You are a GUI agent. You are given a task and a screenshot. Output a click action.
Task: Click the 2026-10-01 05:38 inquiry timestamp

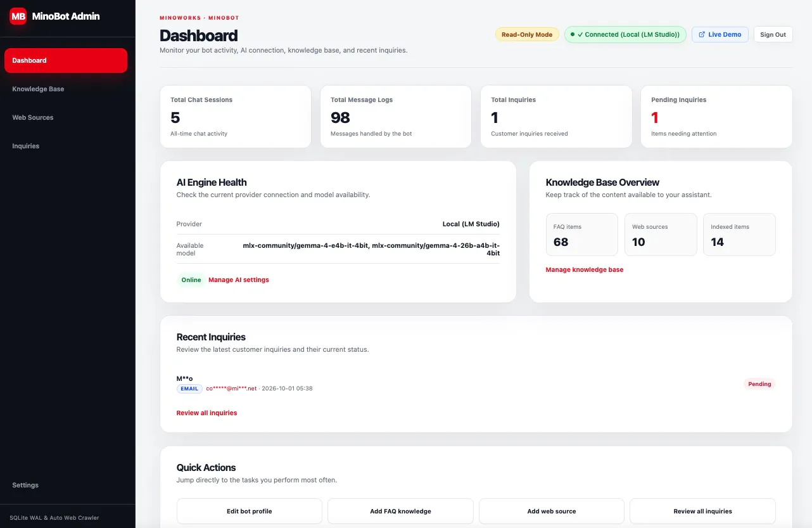287,389
